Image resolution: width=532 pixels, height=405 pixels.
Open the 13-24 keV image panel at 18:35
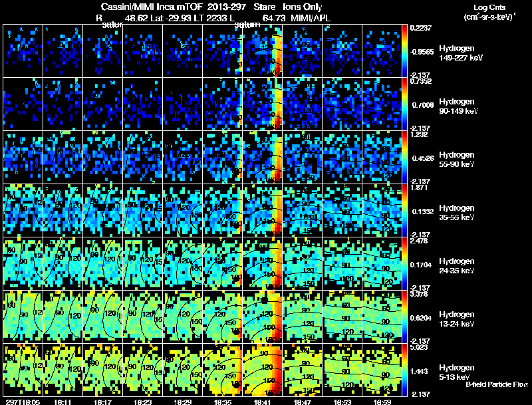pyautogui.click(x=223, y=317)
